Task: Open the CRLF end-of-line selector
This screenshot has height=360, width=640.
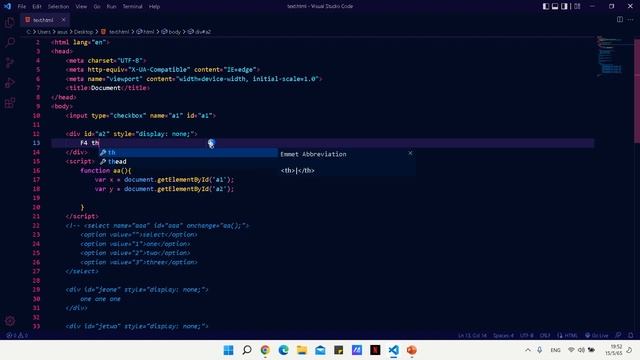Action: pyautogui.click(x=545, y=335)
